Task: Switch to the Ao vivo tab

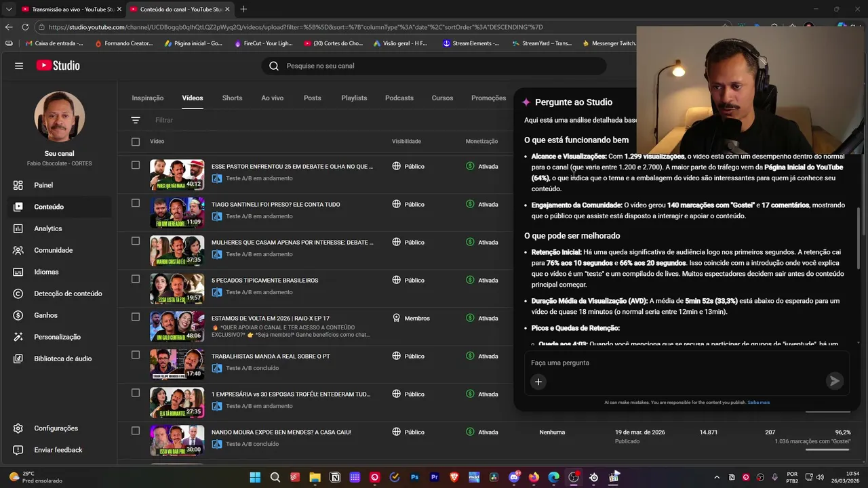Action: [x=273, y=98]
